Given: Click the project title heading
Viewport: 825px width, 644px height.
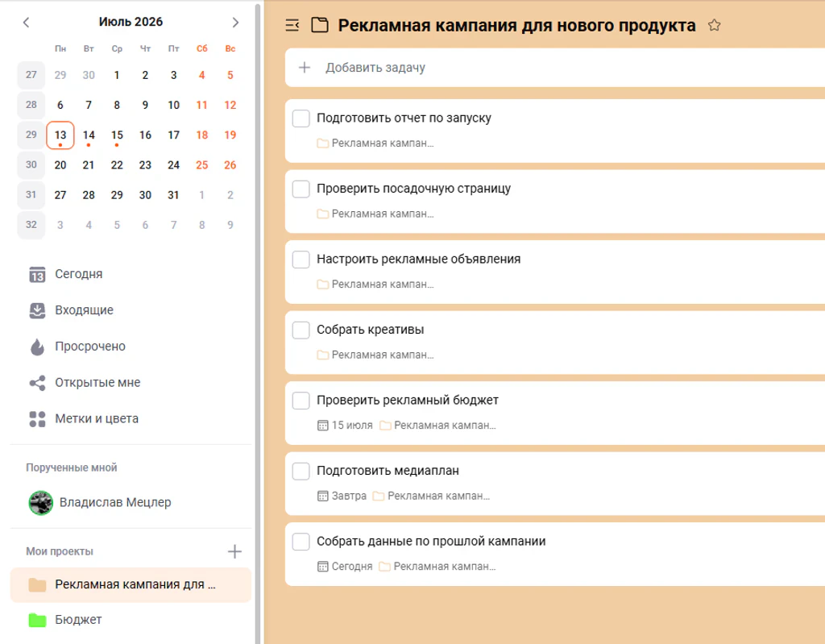Looking at the screenshot, I should [x=516, y=25].
